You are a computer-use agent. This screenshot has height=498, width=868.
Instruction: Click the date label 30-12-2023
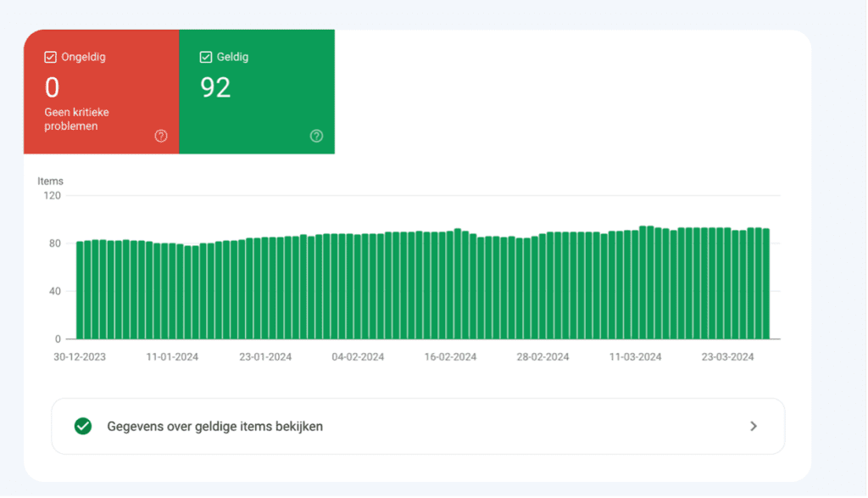pyautogui.click(x=80, y=356)
